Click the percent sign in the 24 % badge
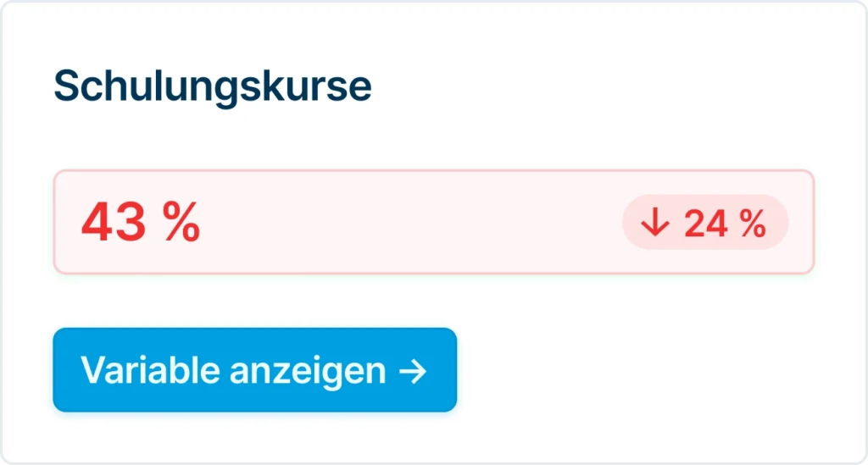 pos(752,224)
